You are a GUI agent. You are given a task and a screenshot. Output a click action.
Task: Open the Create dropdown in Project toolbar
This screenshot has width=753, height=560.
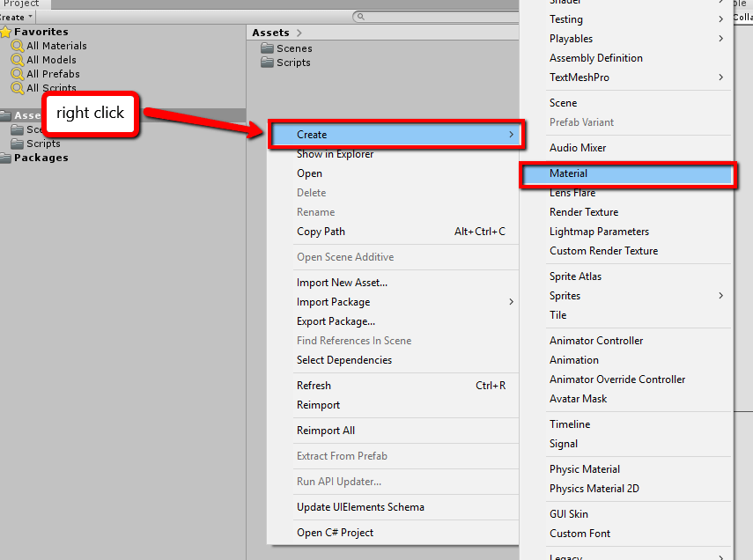point(17,18)
